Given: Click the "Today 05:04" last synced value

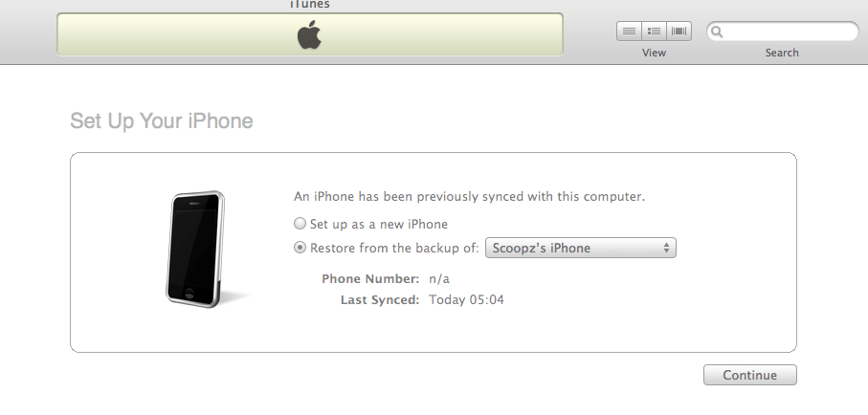Looking at the screenshot, I should coord(465,300).
